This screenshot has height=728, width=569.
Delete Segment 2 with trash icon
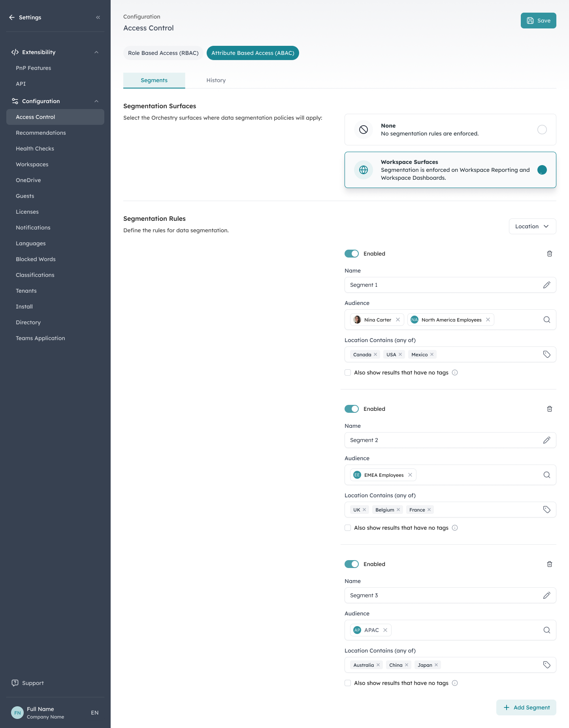549,409
